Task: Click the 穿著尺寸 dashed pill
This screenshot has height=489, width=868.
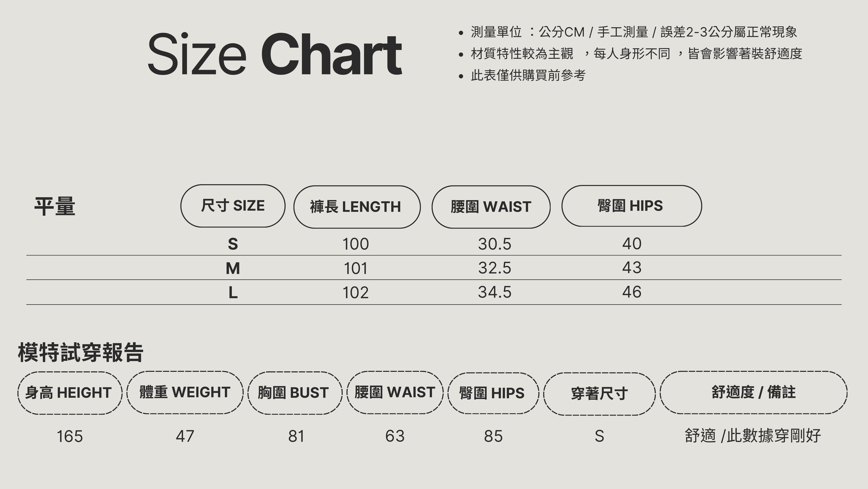Action: coord(599,394)
